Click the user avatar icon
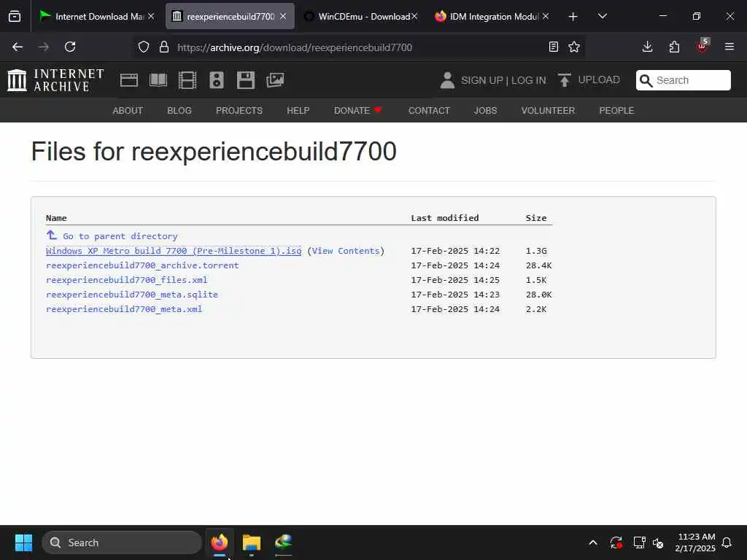This screenshot has height=560, width=747. tap(447, 80)
